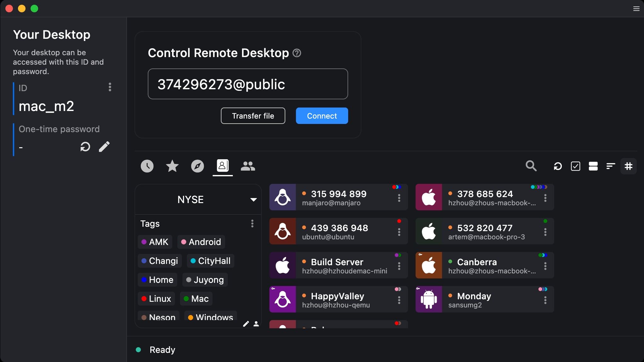Regenerate the one-time password
Screen dimensions: 644x362
click(85, 147)
